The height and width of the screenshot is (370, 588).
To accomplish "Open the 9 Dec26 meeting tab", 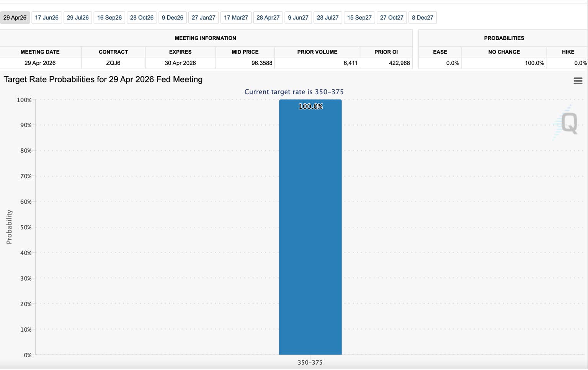I will (x=173, y=18).
